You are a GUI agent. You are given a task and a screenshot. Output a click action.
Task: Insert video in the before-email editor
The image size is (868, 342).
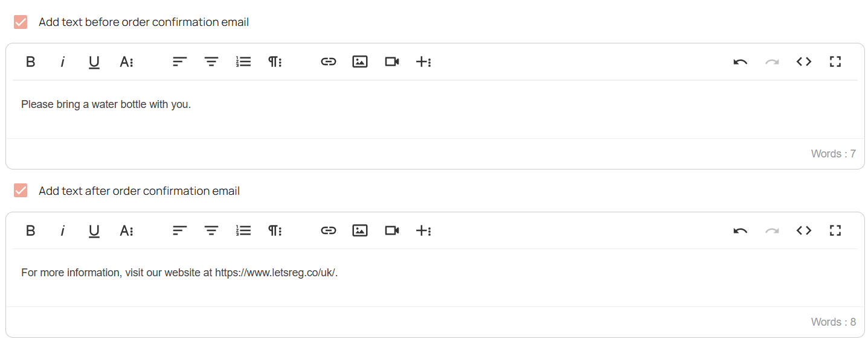point(392,62)
